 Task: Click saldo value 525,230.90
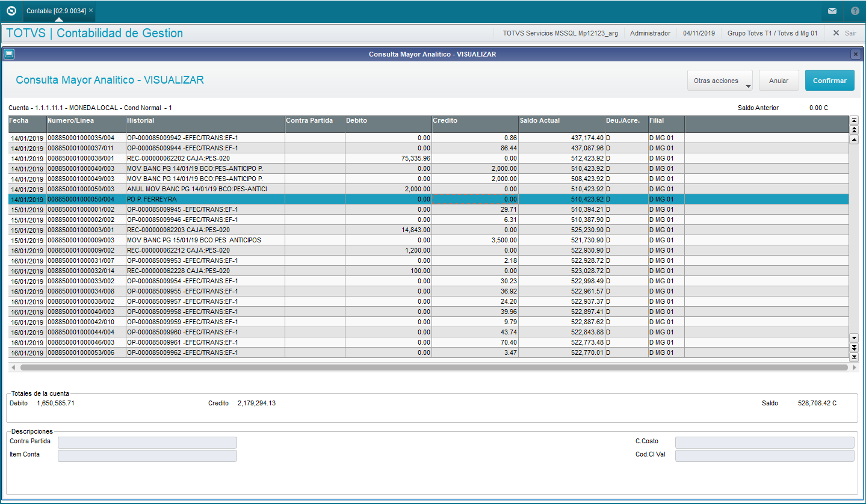(x=587, y=230)
